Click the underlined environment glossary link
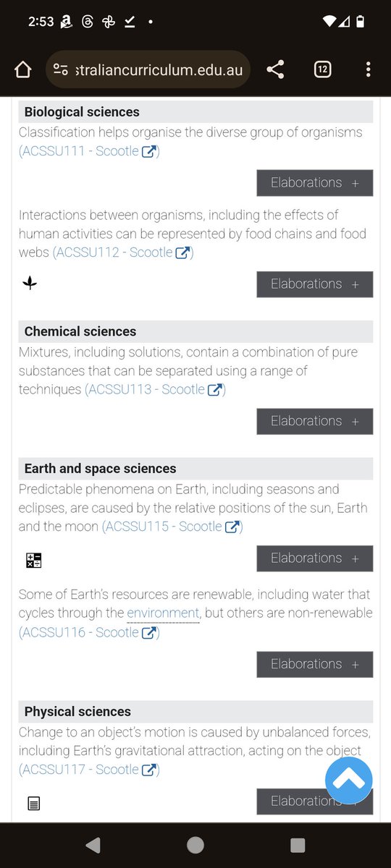 [x=163, y=613]
